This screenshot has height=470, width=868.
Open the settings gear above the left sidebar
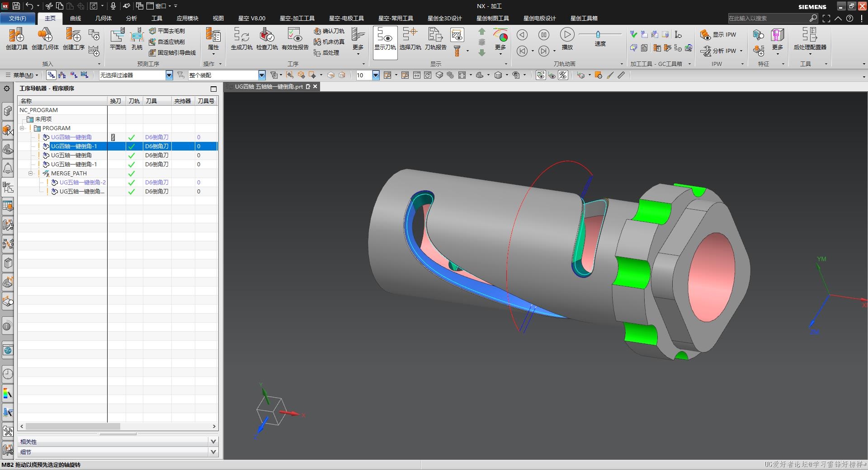[7, 89]
